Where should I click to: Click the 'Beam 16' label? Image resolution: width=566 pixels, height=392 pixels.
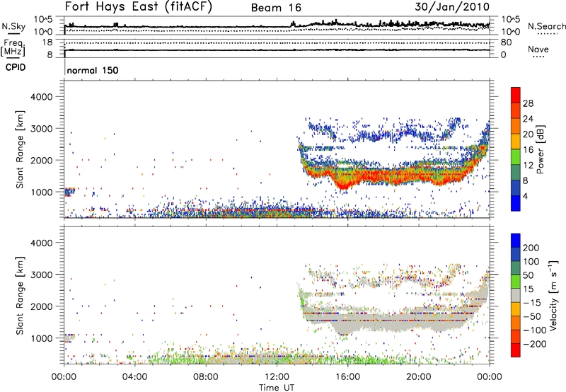(276, 8)
